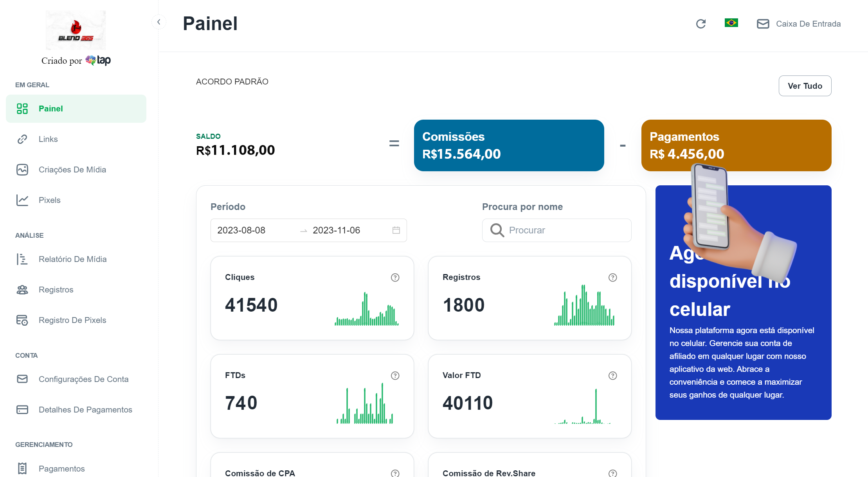Click the Relatório De Mídia chart icon
Screen dimensions: 868x477
tap(22, 259)
